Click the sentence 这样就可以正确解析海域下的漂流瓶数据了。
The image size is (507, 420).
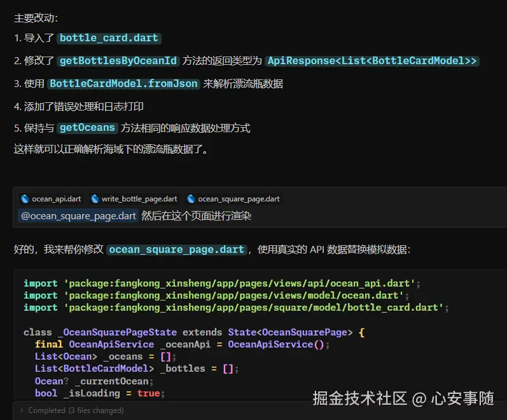tap(111, 149)
